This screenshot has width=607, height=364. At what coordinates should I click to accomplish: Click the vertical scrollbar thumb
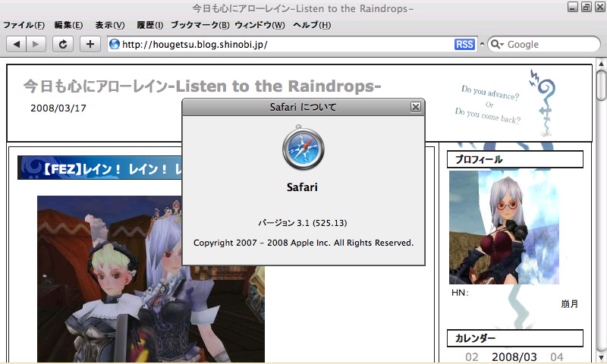[x=601, y=85]
